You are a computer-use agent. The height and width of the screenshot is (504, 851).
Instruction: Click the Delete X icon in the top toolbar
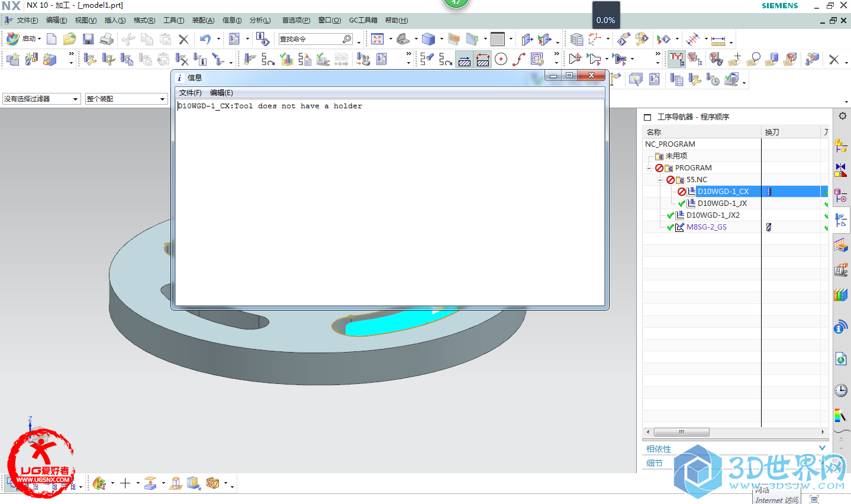[183, 40]
